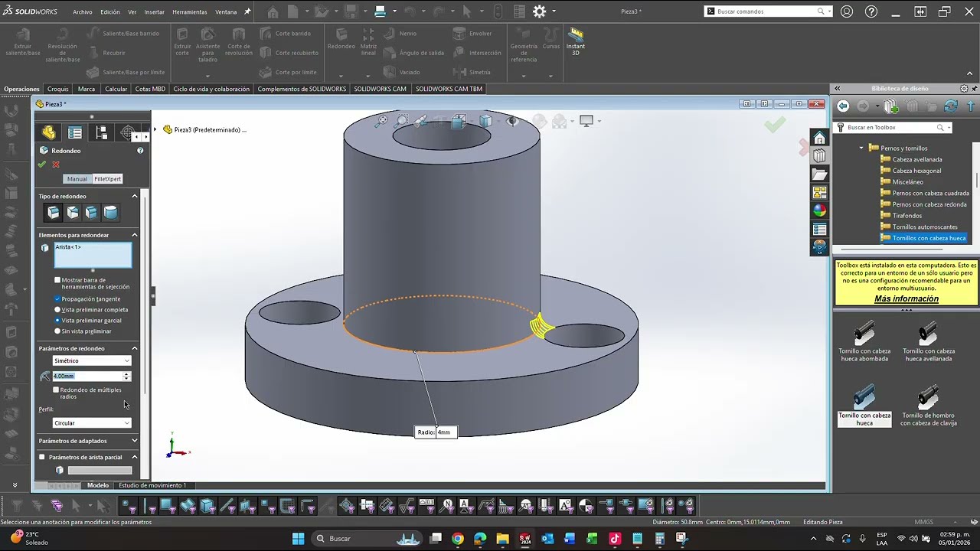Enable Parámetros de arista parcial checkbox
This screenshot has height=551, width=980.
(42, 457)
